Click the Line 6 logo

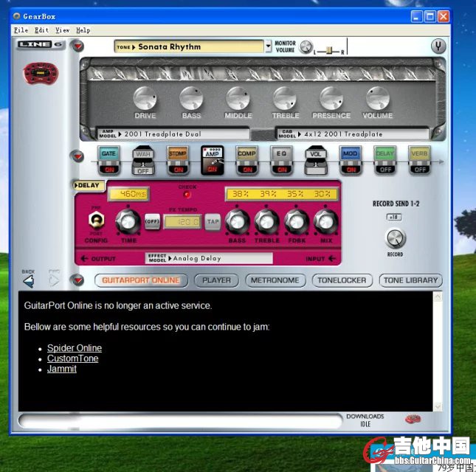click(41, 45)
